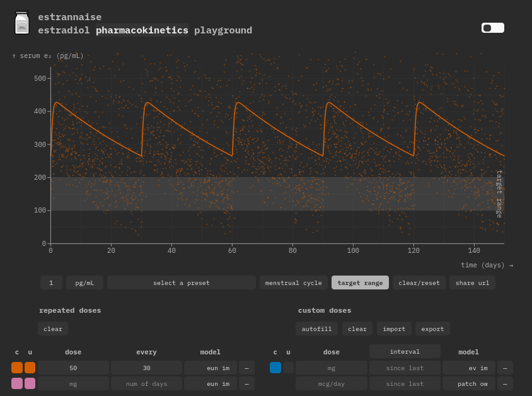Open the eun im model dropdown for the 50 mg dose
This screenshot has height=396, width=532.
click(211, 368)
